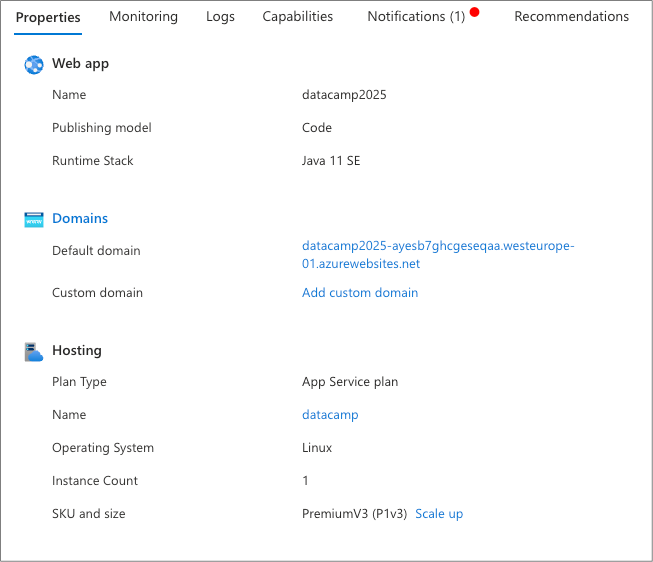Click the Domains www icon
The height and width of the screenshot is (562, 653).
[34, 220]
